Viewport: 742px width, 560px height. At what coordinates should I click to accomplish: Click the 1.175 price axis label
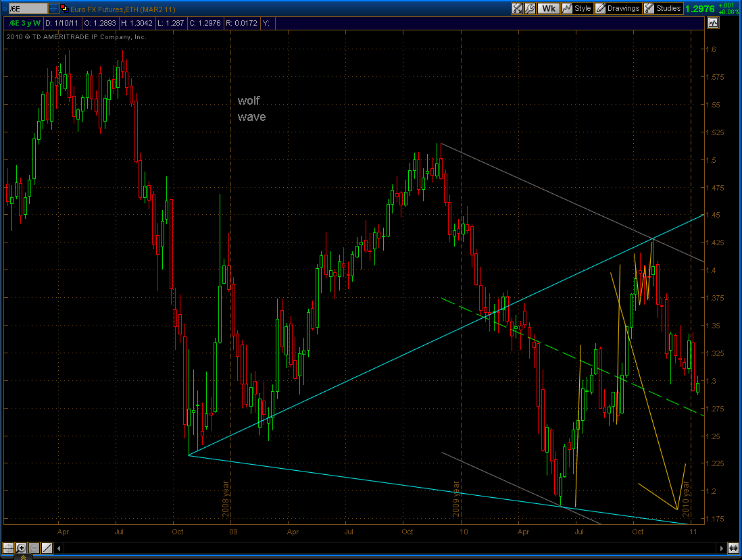point(715,519)
